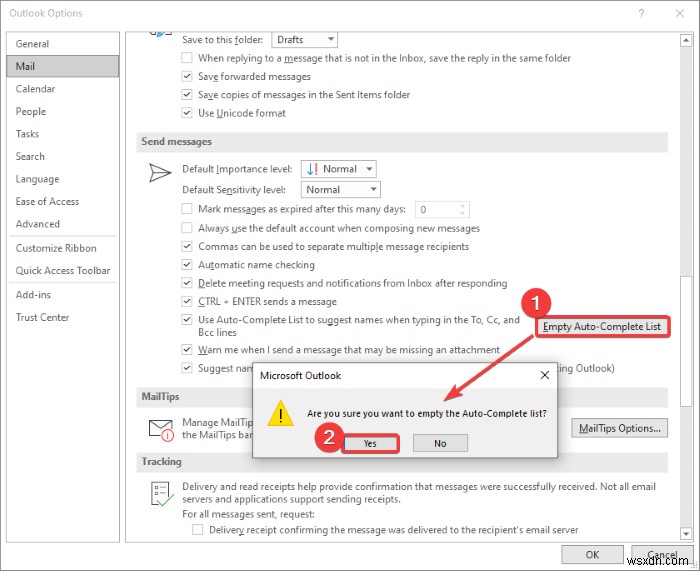Open Ease of Access category
The height and width of the screenshot is (571, 700).
63,201
